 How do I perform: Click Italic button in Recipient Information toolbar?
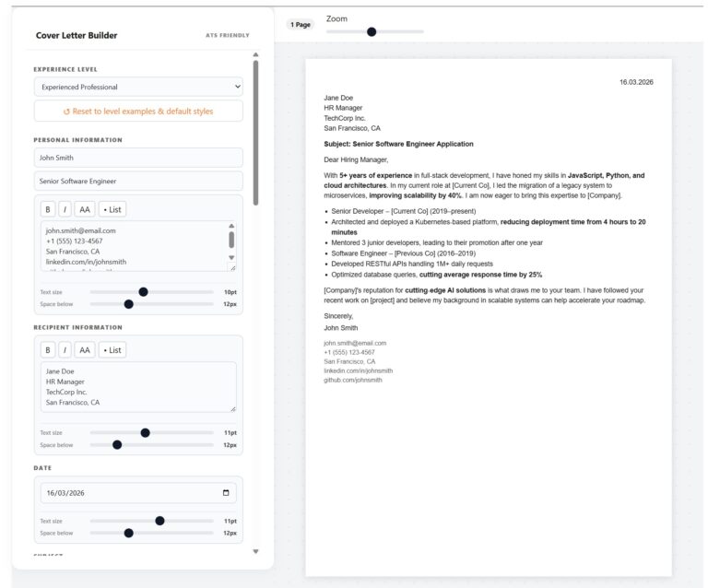[x=65, y=350]
